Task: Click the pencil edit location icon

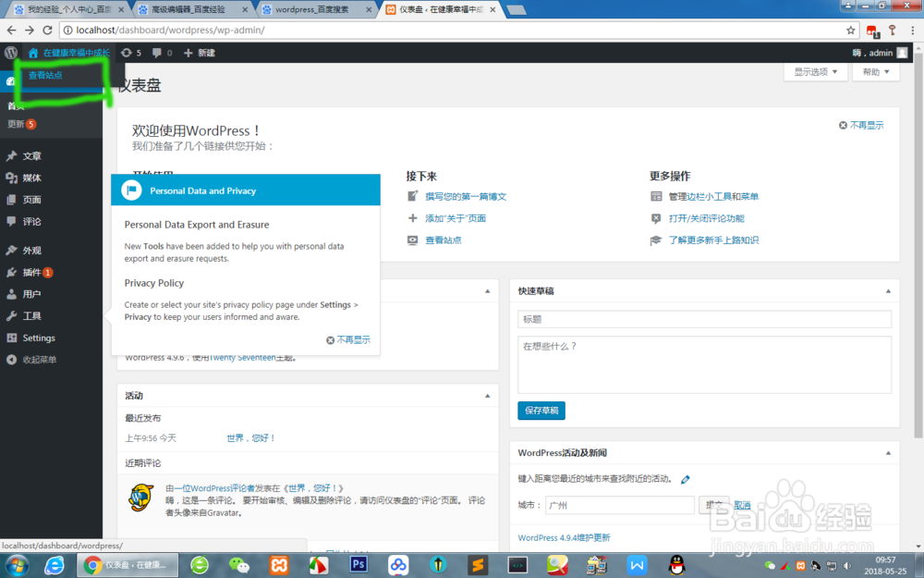Action: click(685, 479)
